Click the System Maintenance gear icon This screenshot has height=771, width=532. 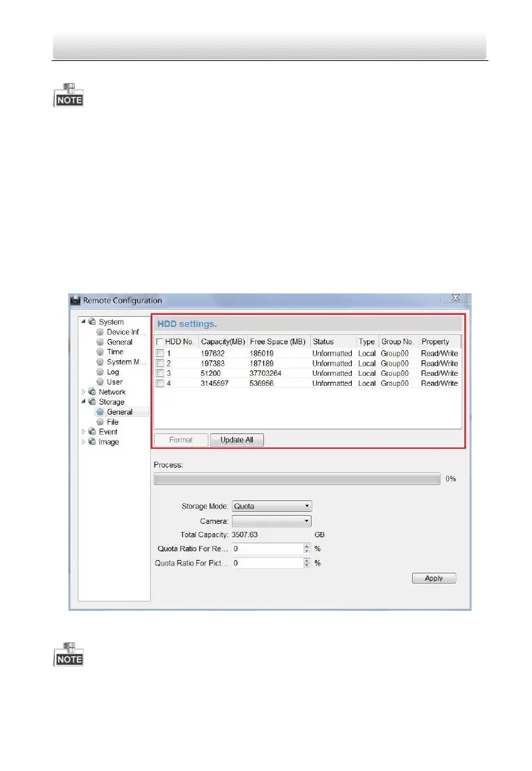[x=101, y=362]
